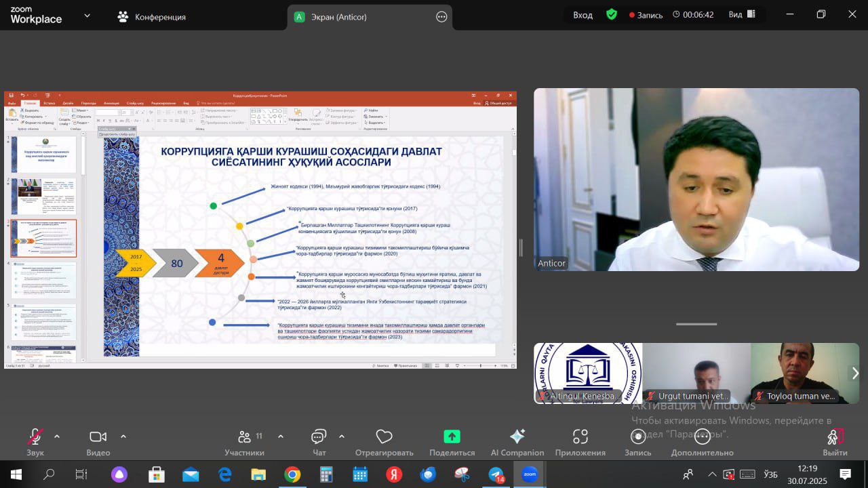Open Telegram from the taskbar
The image size is (868, 488).
(496, 474)
